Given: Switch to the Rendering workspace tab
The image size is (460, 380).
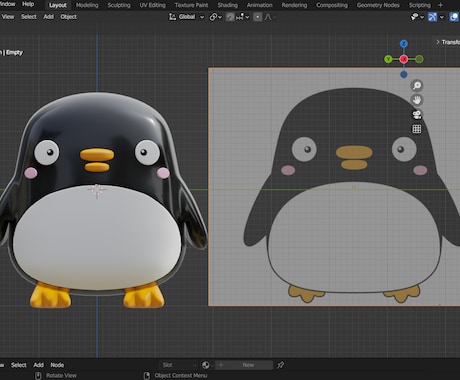Looking at the screenshot, I should (x=294, y=5).
